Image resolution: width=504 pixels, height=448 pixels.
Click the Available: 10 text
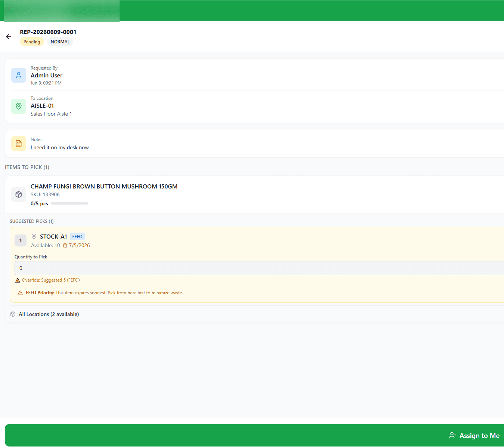point(46,246)
